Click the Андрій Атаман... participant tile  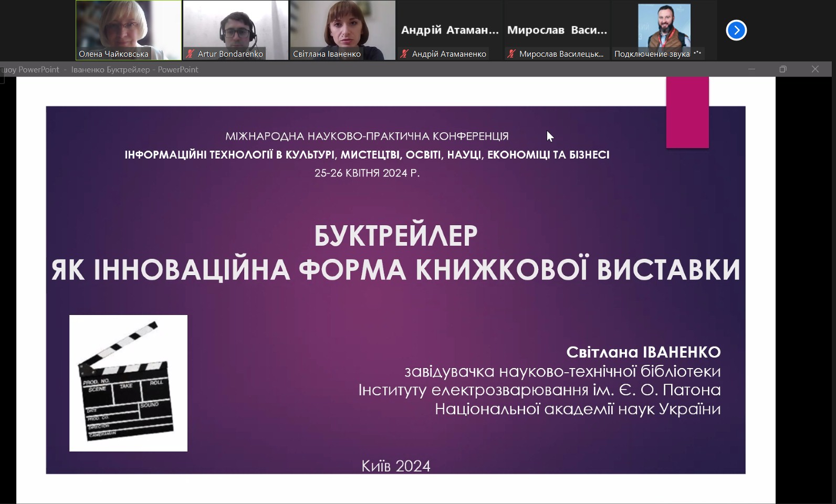click(x=450, y=30)
